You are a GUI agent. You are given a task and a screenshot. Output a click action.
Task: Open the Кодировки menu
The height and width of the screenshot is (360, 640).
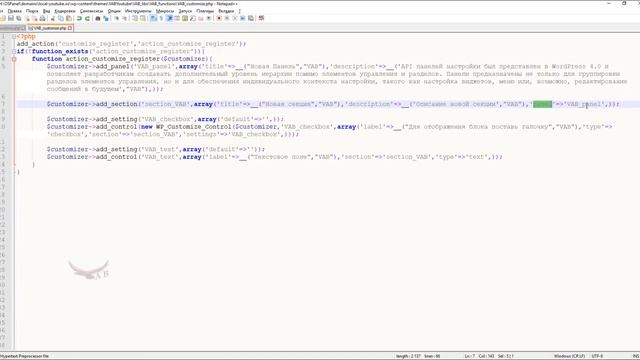65,11
